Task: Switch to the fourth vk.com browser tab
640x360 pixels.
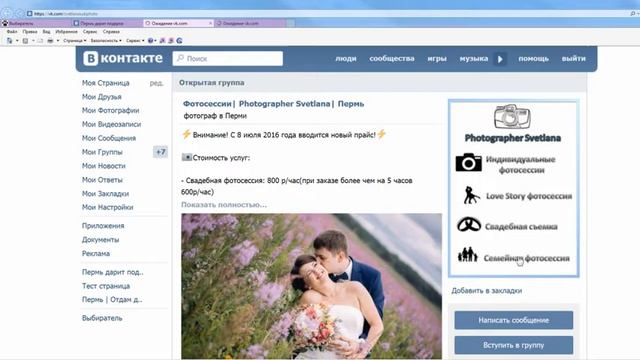Action: click(x=250, y=23)
